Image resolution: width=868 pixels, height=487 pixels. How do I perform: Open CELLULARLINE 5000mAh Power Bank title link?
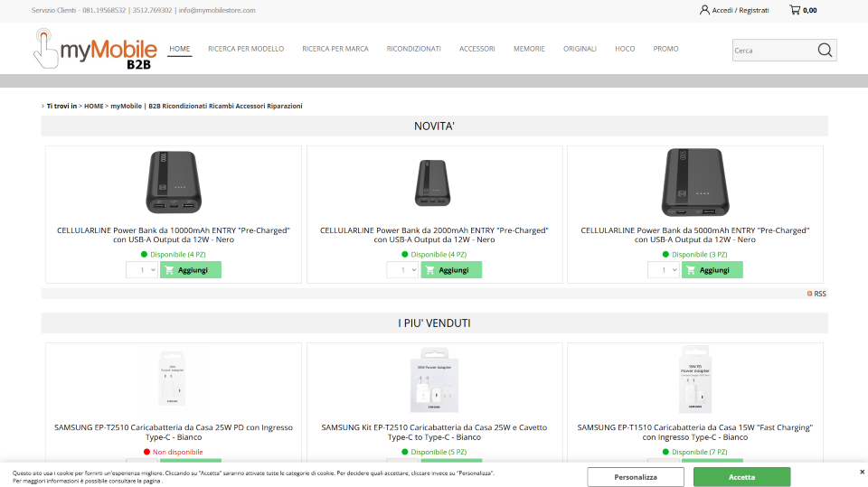[x=695, y=235]
